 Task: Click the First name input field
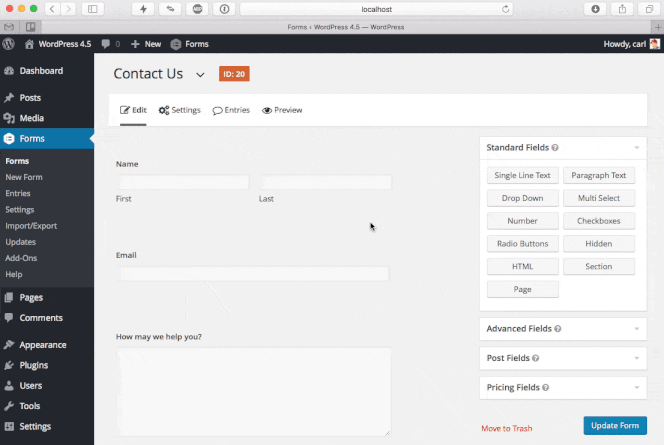[183, 182]
